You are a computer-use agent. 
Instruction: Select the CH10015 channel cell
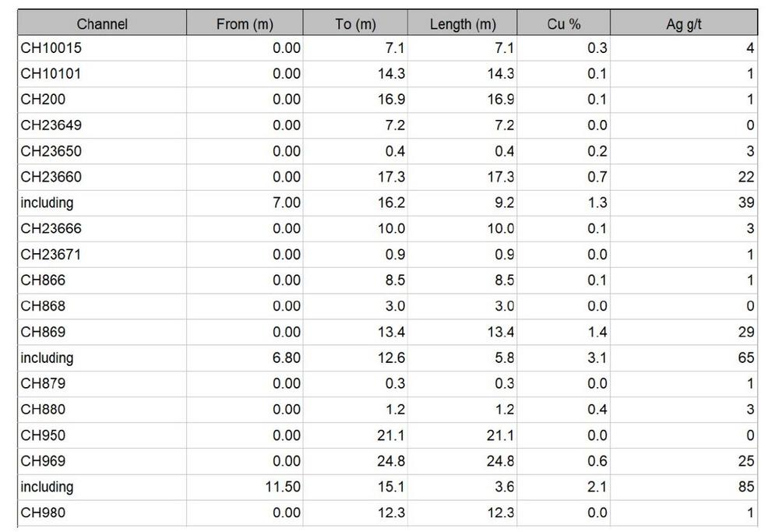pos(102,48)
